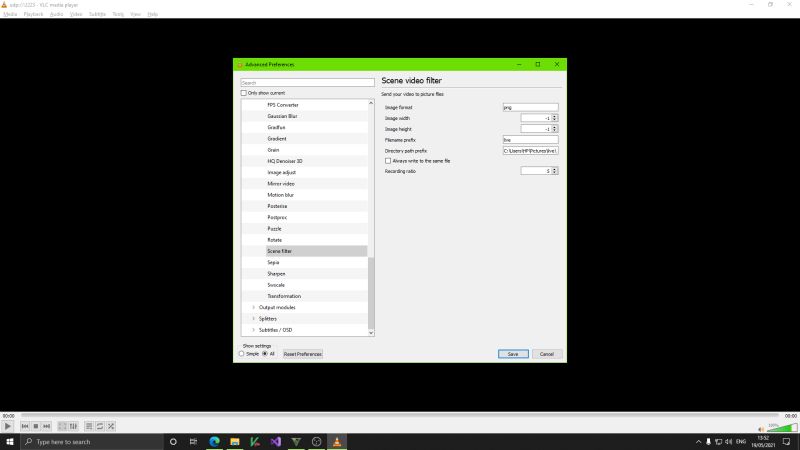Stop playback with the Stop button
800x450 pixels.
tap(36, 426)
